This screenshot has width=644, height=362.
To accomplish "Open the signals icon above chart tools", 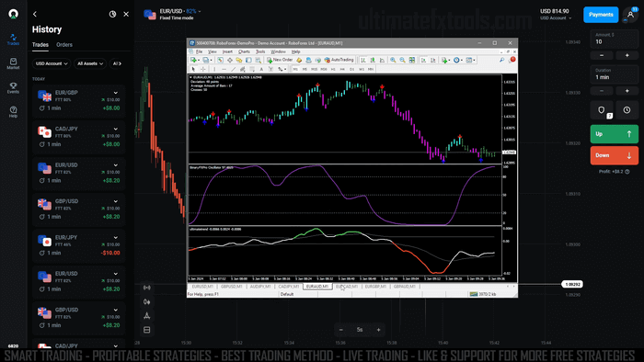I will coord(146,288).
